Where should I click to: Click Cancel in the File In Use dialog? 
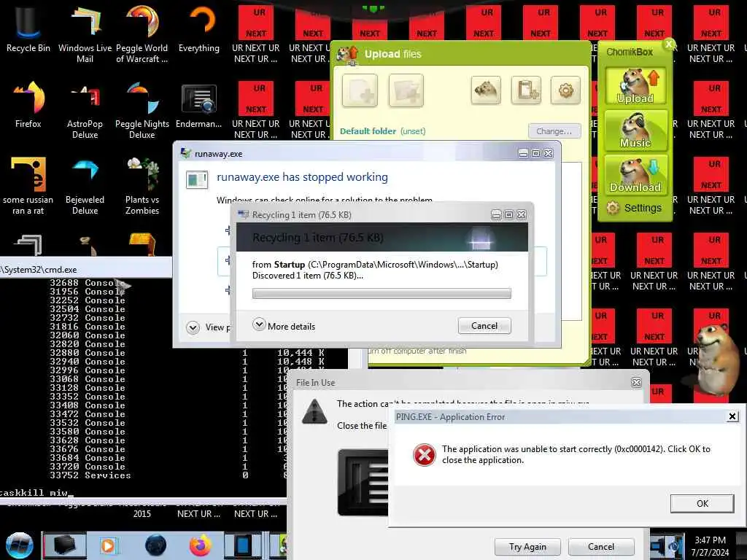point(601,547)
